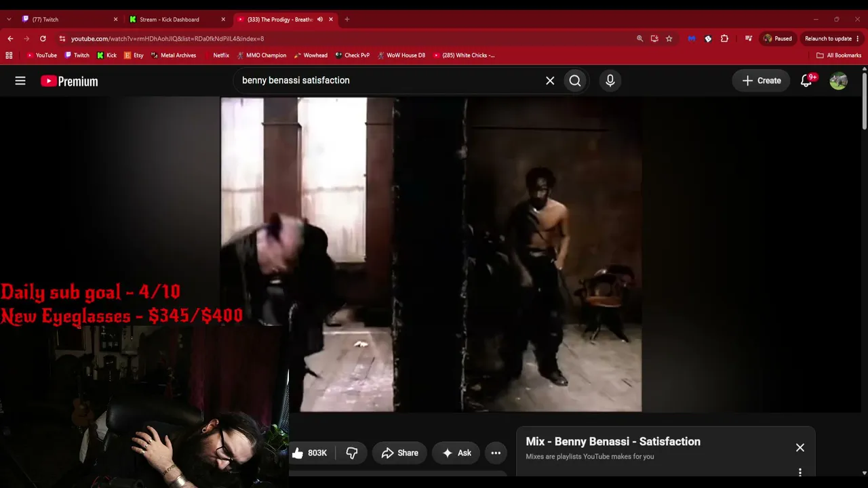The height and width of the screenshot is (488, 868).
Task: Open the Etsy bookmark
Action: [x=134, y=56]
